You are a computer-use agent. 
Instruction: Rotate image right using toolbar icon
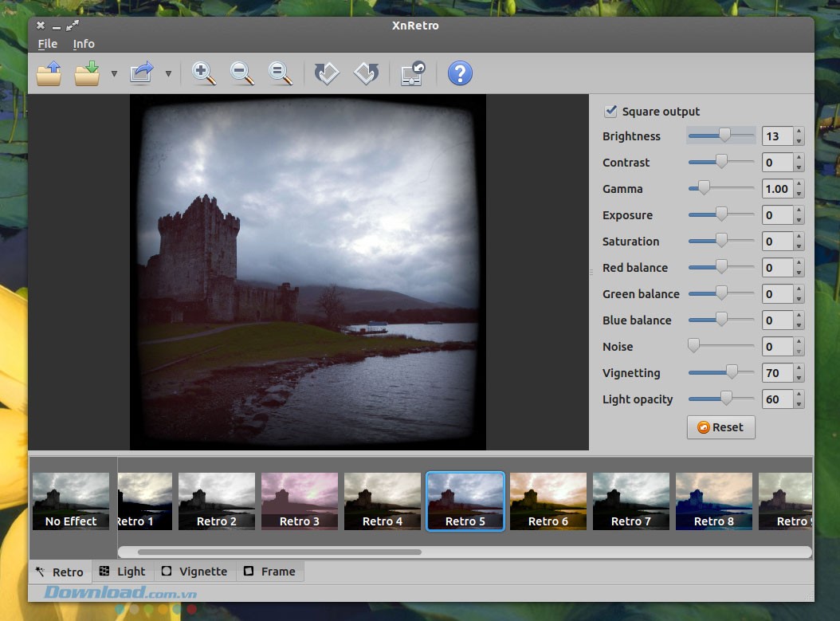pos(366,74)
